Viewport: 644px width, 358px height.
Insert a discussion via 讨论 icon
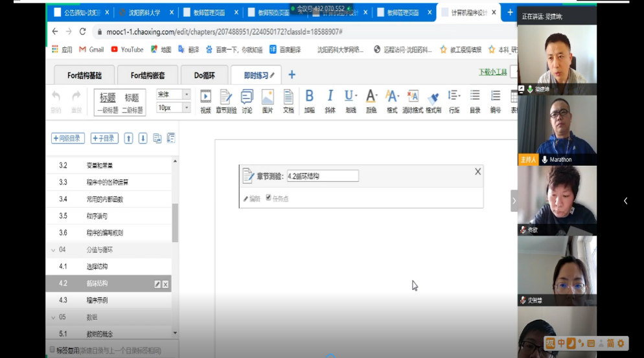247,100
